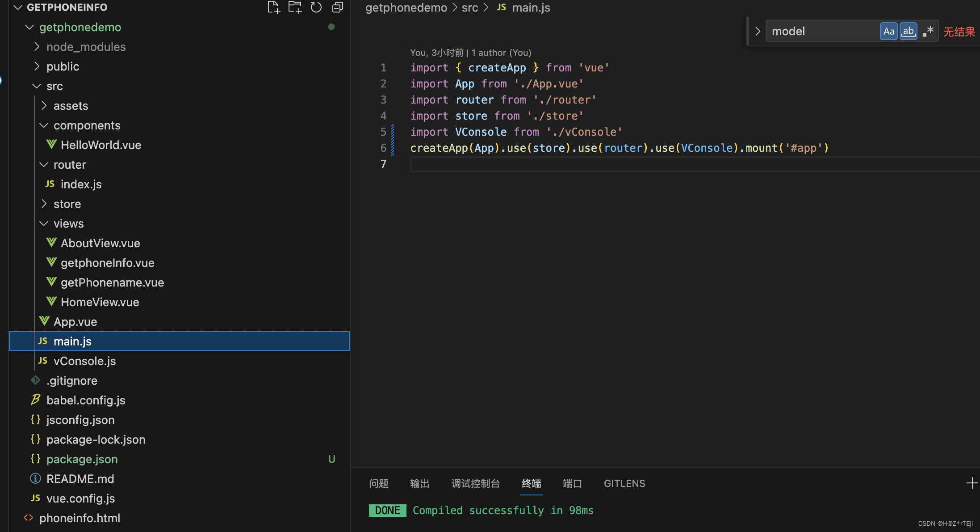Screen dimensions: 980x532
Task: Click into the find input containing 'model'
Action: 822,31
